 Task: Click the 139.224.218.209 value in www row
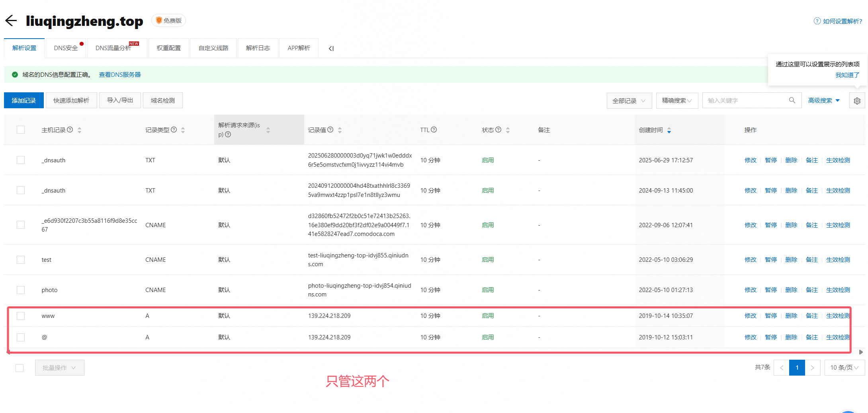click(329, 316)
